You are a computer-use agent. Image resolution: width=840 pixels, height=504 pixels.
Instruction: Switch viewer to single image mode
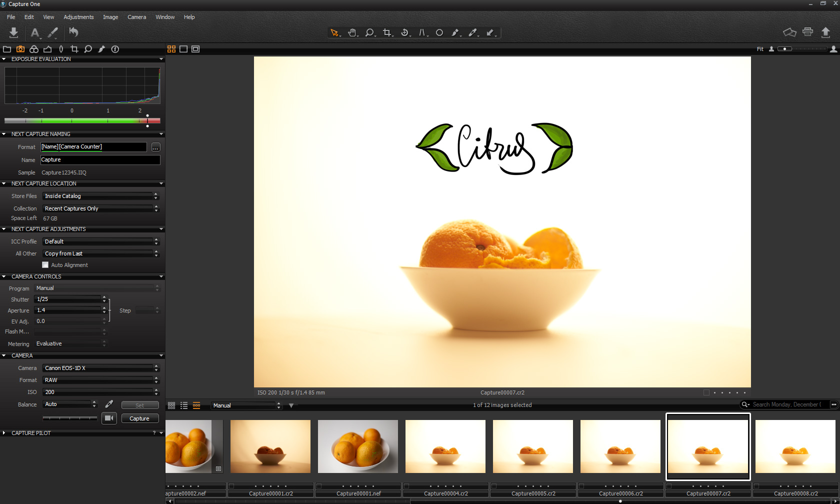(x=183, y=49)
